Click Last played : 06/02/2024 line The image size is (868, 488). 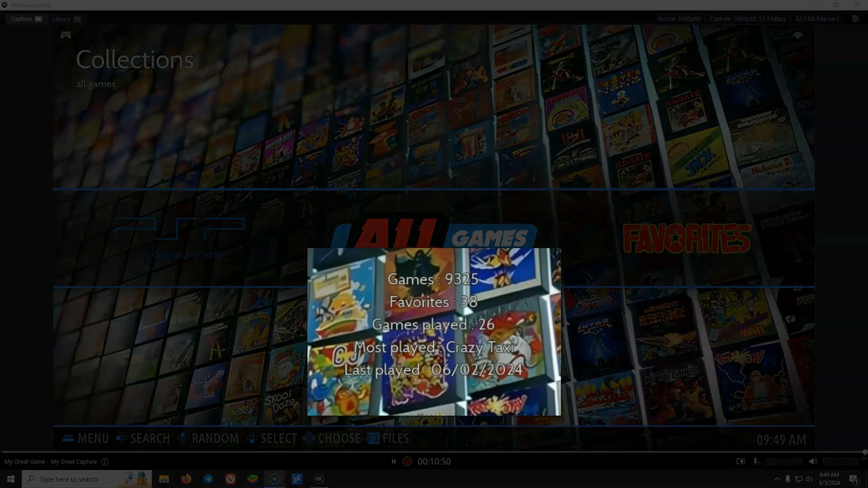(433, 370)
